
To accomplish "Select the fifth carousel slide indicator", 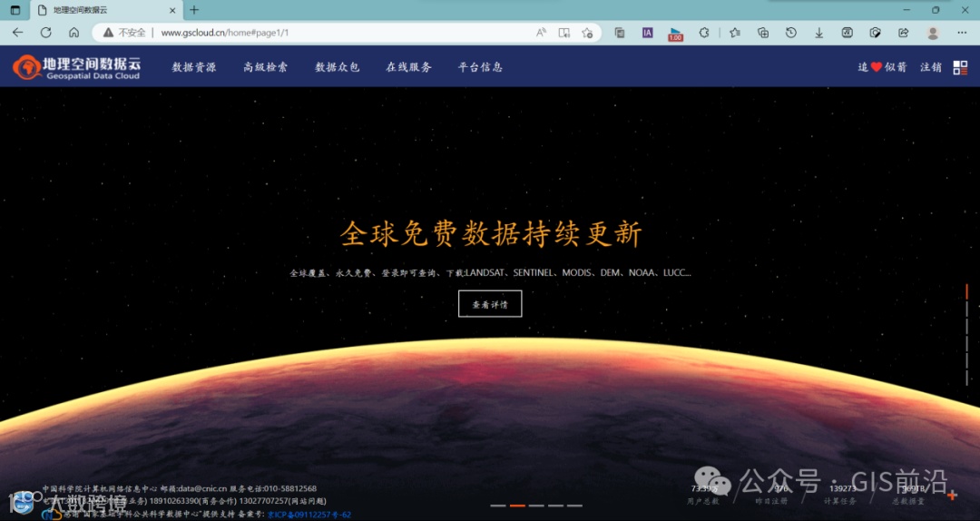I will pyautogui.click(x=575, y=506).
